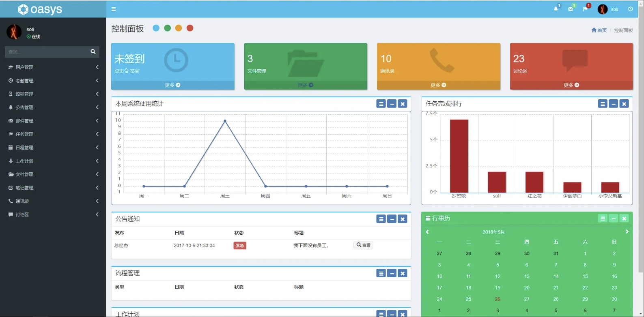Close the 流程管理 panel

[403, 273]
